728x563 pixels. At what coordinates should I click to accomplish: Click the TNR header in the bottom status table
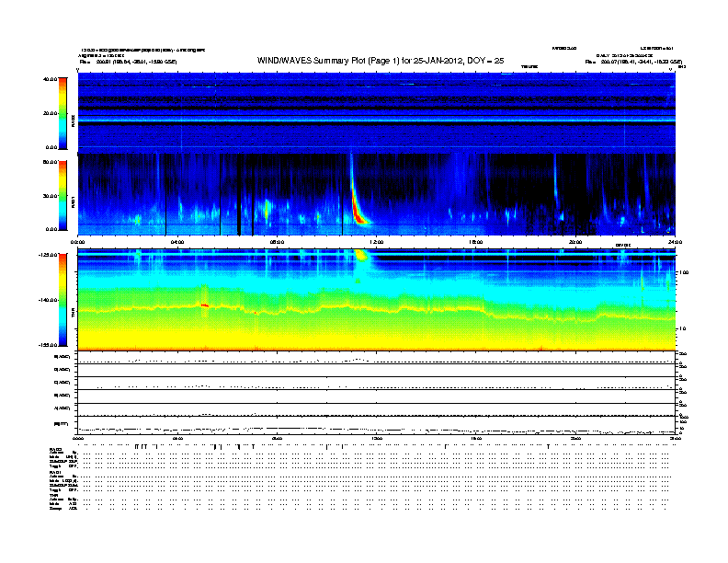(x=53, y=495)
